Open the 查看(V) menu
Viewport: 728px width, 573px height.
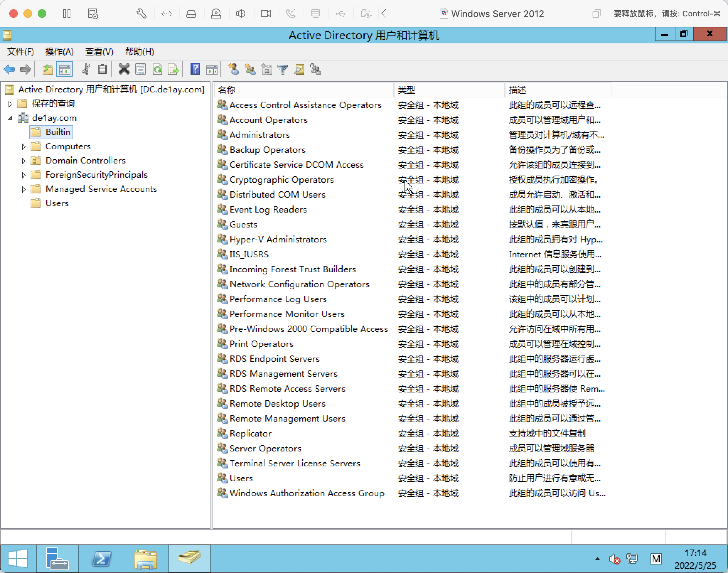point(99,52)
